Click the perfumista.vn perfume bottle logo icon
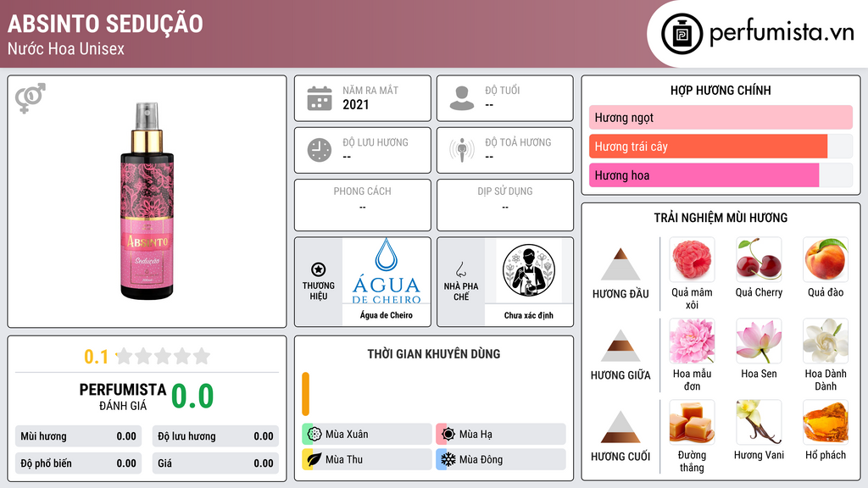Image resolution: width=868 pixels, height=488 pixels. tap(682, 34)
